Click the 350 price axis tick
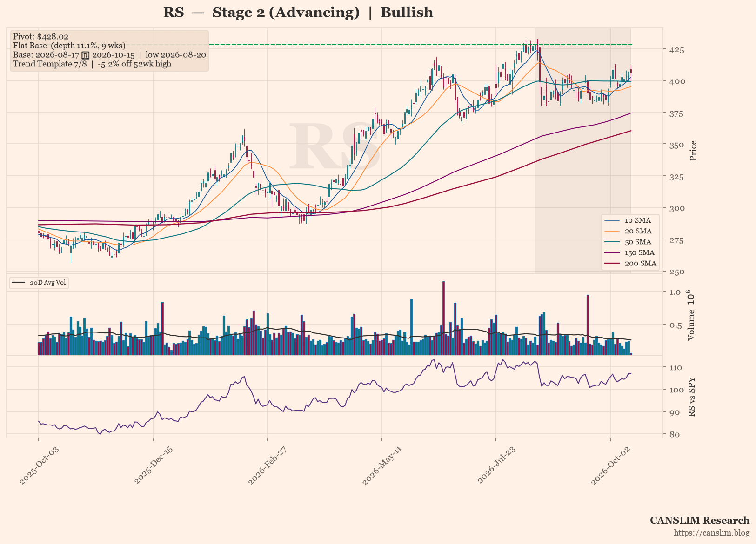The width and height of the screenshot is (756, 544). click(x=676, y=145)
